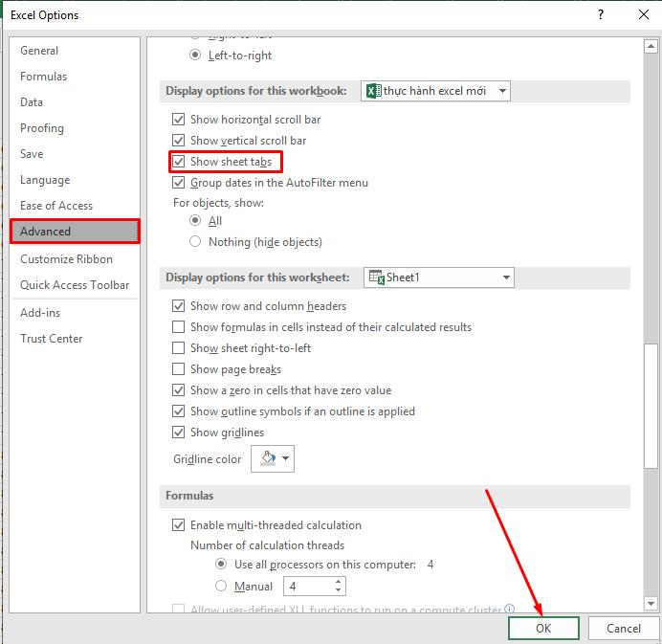Image resolution: width=662 pixels, height=644 pixels.
Task: Toggle Show vertical scroll bar checkbox
Action: pyautogui.click(x=179, y=141)
